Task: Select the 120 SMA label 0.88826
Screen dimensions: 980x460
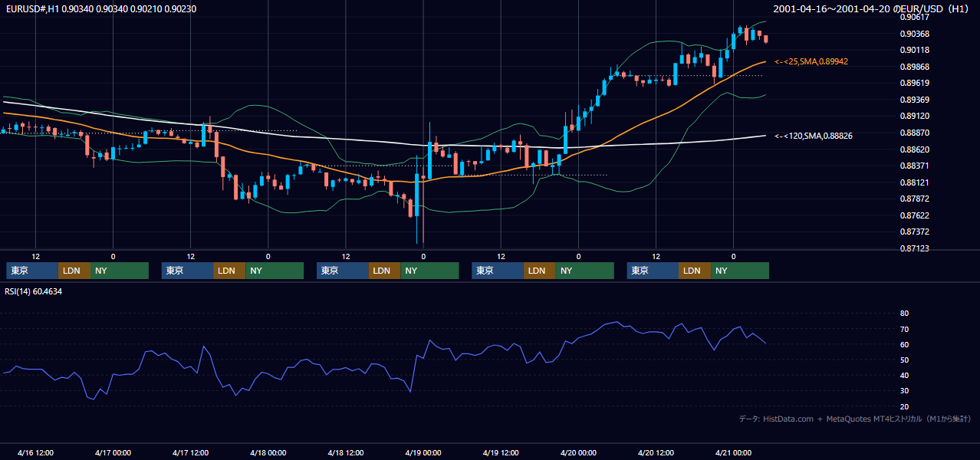Action: pyautogui.click(x=814, y=136)
